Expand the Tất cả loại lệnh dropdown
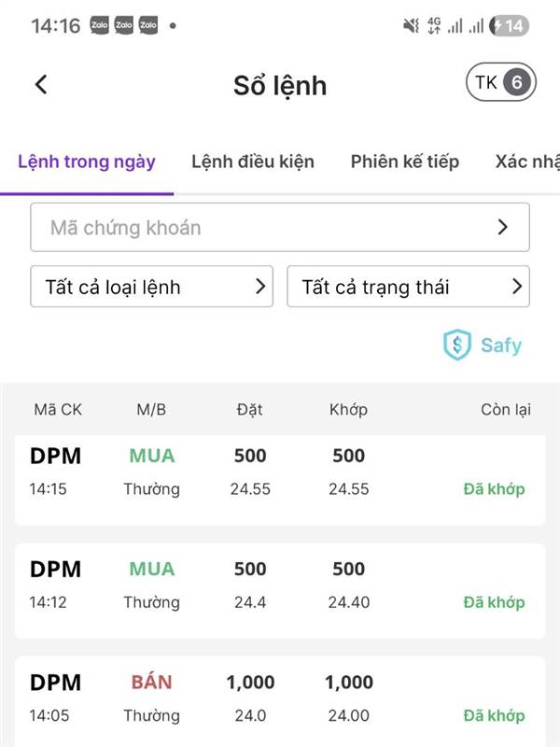Screen dimensions: 560x747 pos(152,287)
